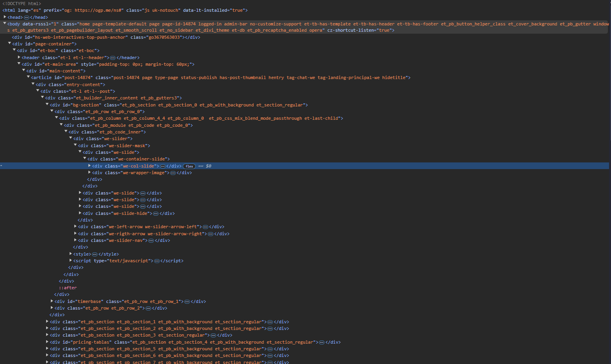Collapse the et_pb_column_0 div triangle
Screen dimensions: 611x364
pyautogui.click(x=57, y=118)
